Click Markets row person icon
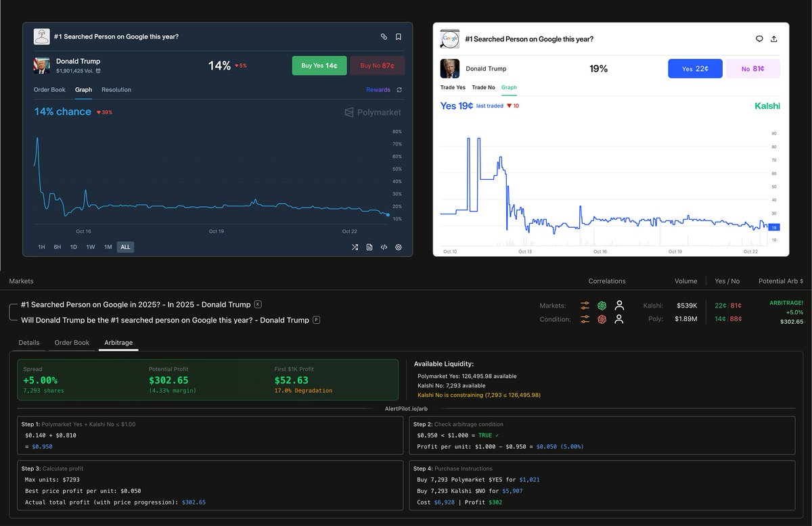Screen dimensions: 812x526 pyautogui.click(x=619, y=306)
